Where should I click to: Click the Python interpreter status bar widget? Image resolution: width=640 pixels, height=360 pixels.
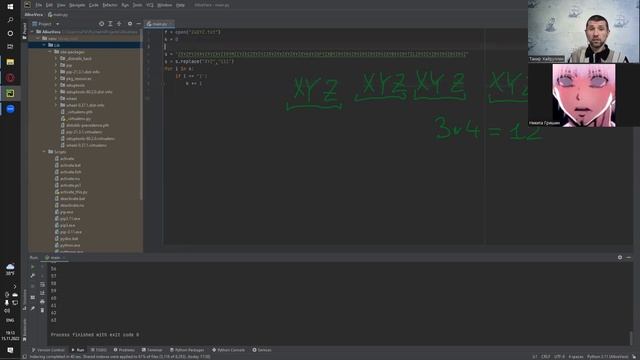[608, 357]
